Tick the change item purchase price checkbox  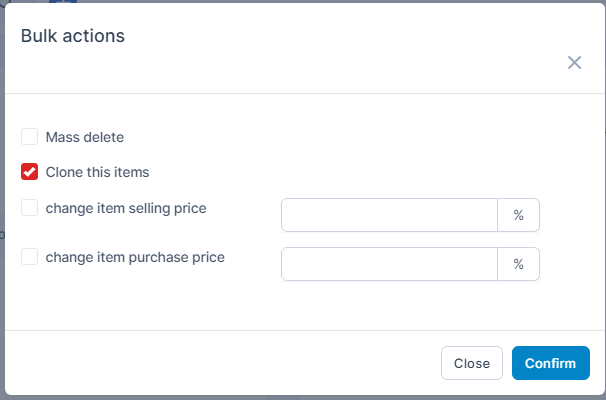pyautogui.click(x=30, y=257)
